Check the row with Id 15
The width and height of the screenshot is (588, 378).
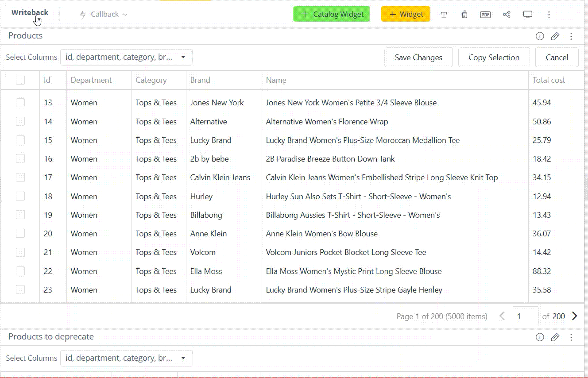[x=20, y=140]
